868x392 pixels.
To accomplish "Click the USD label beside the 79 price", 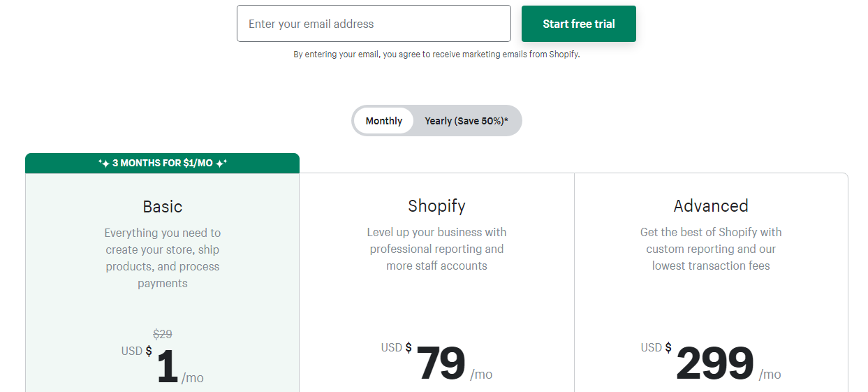I will tap(391, 347).
